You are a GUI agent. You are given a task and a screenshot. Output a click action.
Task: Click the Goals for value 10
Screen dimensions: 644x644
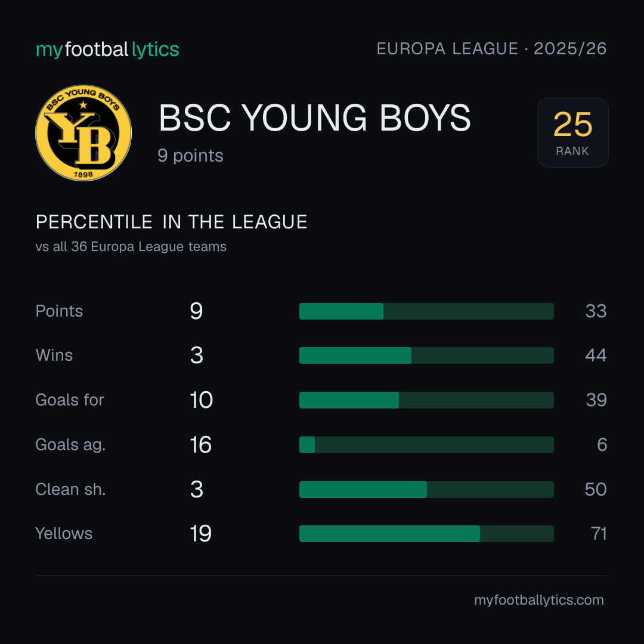point(202,400)
